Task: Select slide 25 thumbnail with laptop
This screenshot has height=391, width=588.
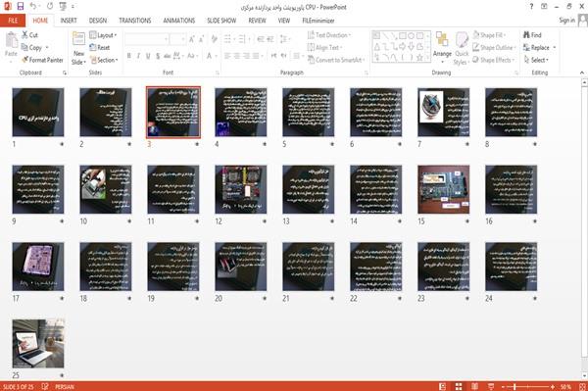Action: point(38,343)
